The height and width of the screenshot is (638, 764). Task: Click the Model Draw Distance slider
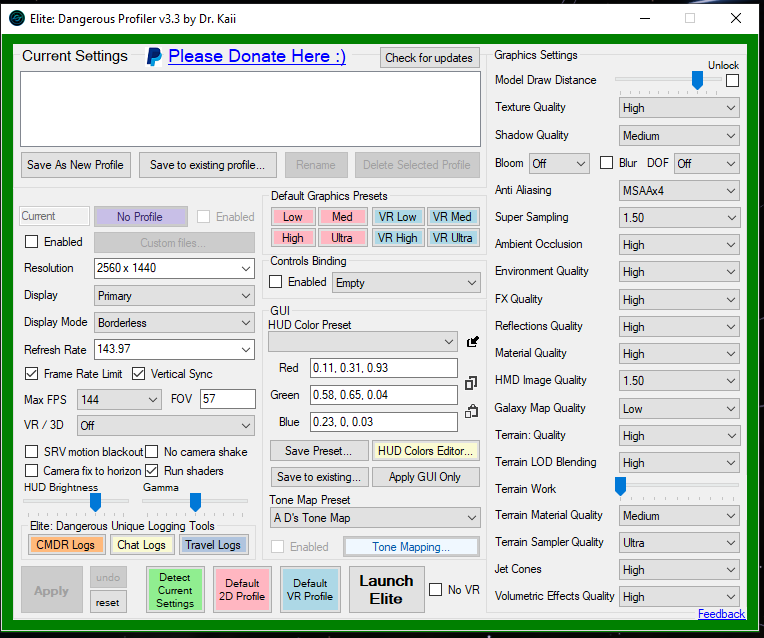pyautogui.click(x=668, y=81)
